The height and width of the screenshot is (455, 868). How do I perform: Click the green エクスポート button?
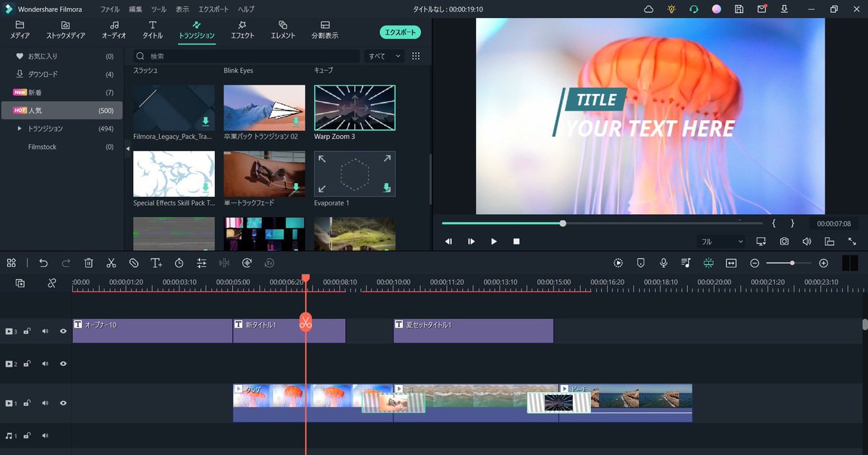[400, 33]
